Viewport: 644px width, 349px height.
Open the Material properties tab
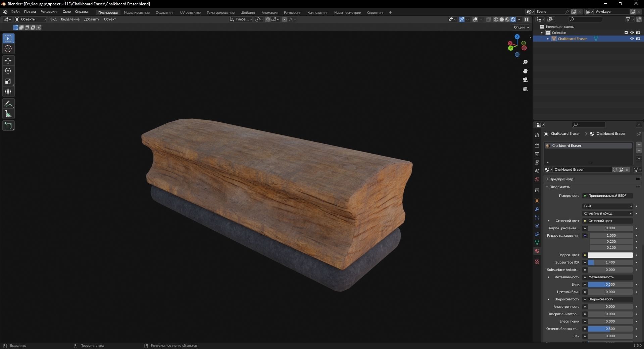[x=537, y=251]
